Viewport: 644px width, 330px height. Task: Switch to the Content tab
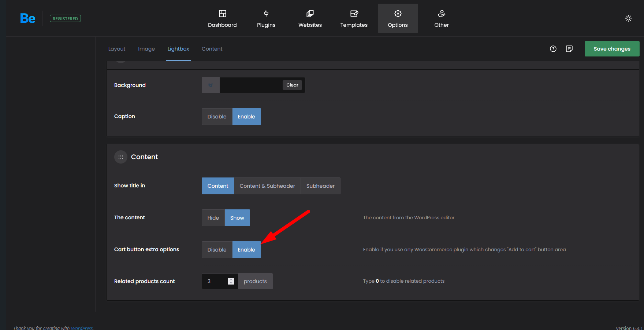[212, 49]
